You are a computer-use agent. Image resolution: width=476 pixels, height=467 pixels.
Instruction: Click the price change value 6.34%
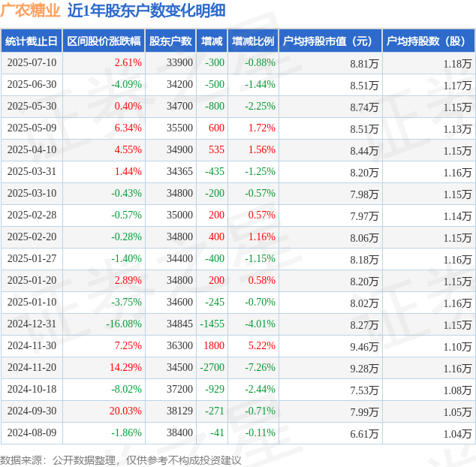point(128,128)
